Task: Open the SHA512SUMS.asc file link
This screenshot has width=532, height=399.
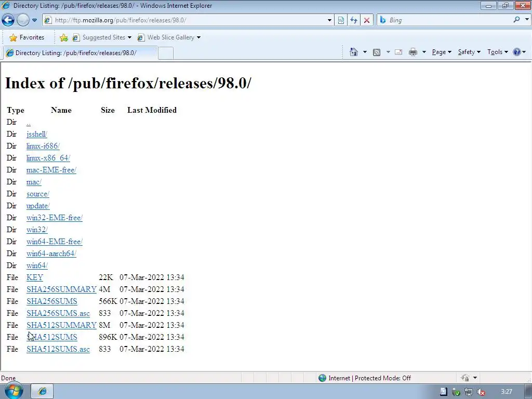Action: click(58, 349)
